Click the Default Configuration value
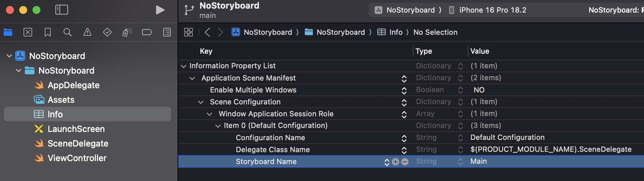This screenshot has height=181, width=644. [x=508, y=138]
